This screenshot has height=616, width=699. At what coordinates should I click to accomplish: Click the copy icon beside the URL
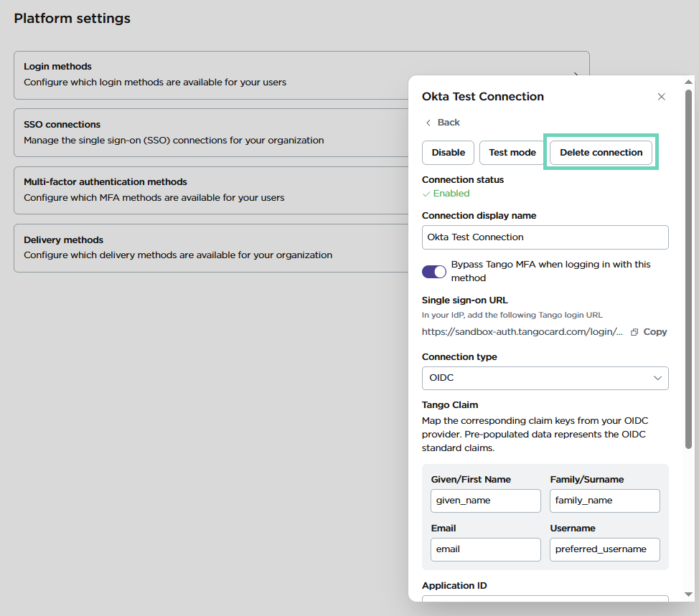[634, 332]
